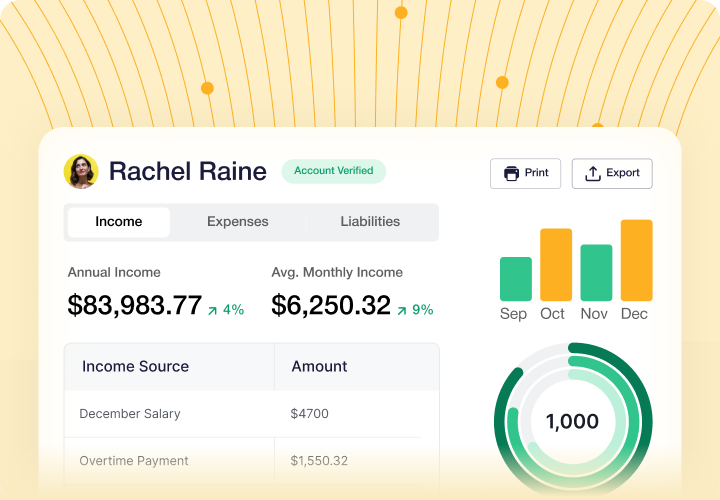
Task: Click the 1,000 value in donut chart
Action: pyautogui.click(x=572, y=421)
